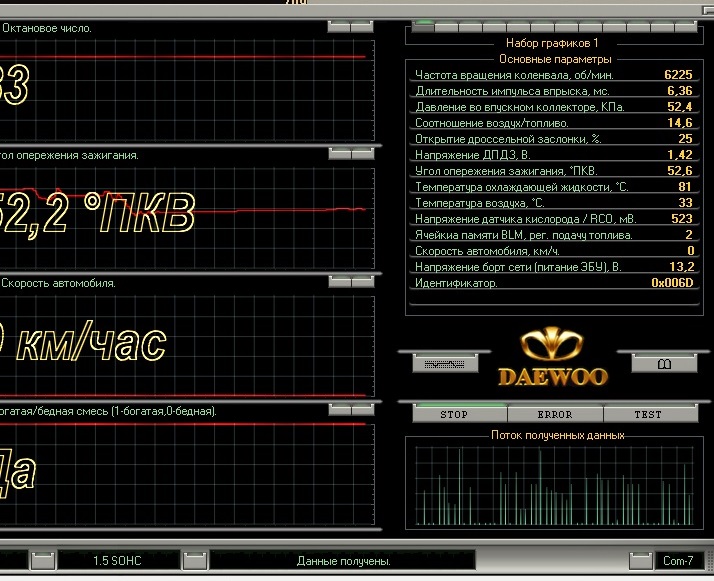
Task: Select Давление во впускном коллекторе row
Action: click(x=554, y=107)
